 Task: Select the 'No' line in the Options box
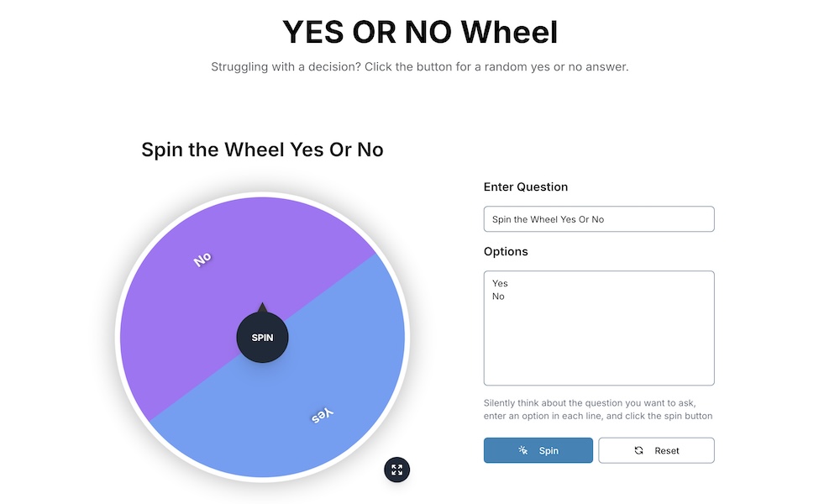tap(498, 296)
